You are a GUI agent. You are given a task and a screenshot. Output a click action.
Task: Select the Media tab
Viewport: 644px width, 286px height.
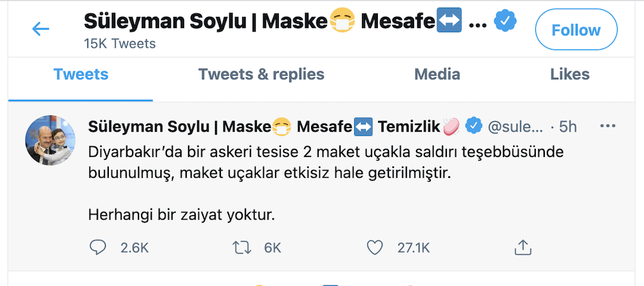point(437,74)
